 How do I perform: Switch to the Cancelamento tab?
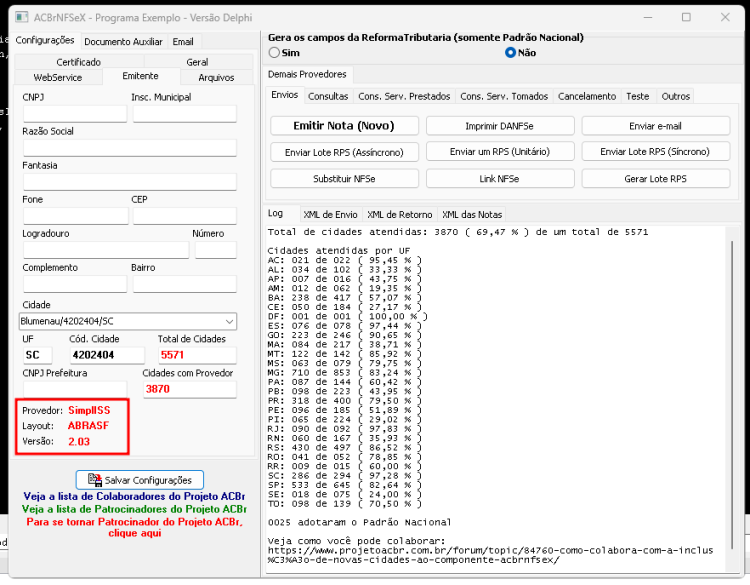point(587,96)
